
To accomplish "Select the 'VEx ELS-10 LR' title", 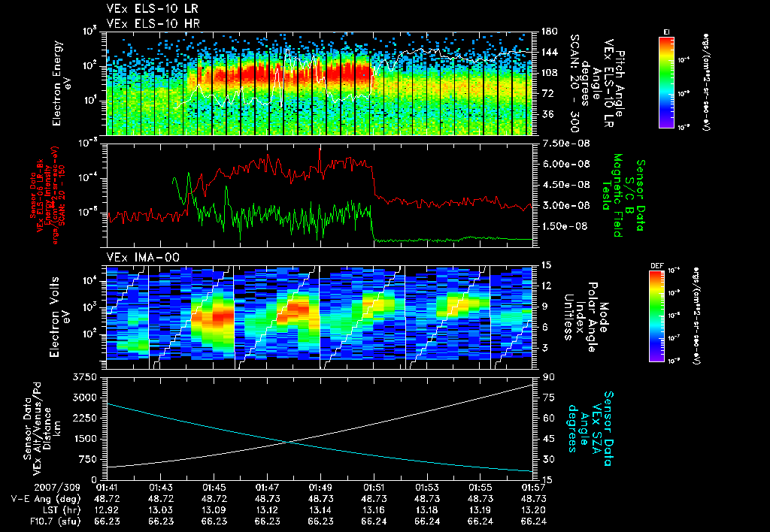I will point(153,9).
